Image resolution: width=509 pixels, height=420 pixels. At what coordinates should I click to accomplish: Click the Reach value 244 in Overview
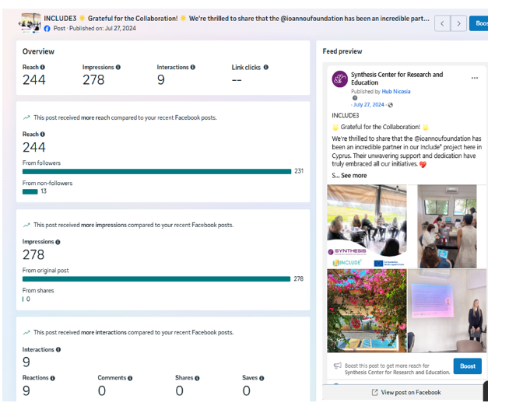[34, 80]
